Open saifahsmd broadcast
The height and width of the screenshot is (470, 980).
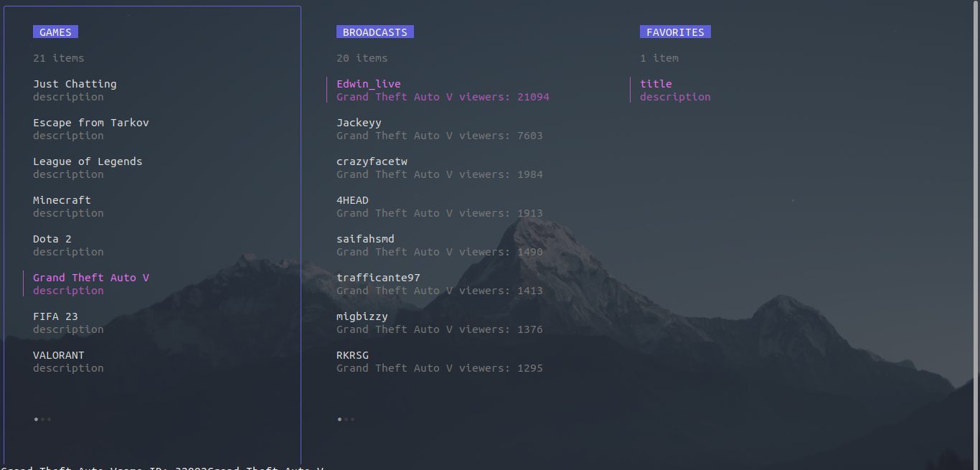point(365,239)
